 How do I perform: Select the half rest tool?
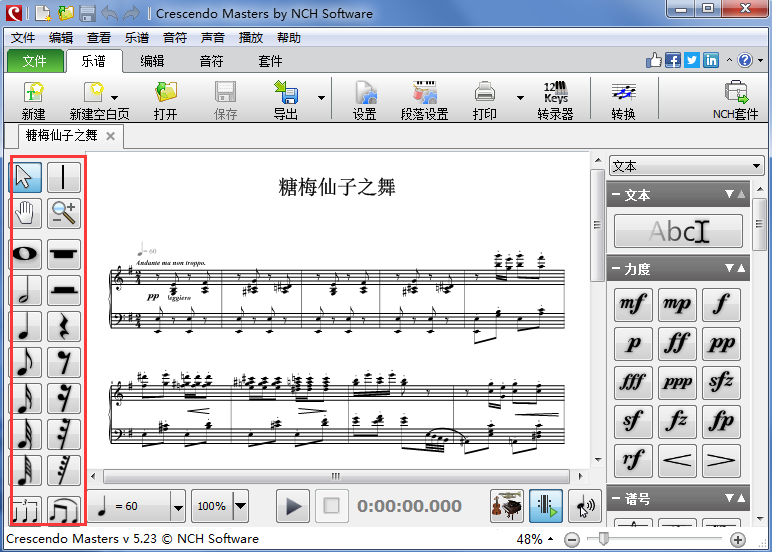click(x=64, y=290)
